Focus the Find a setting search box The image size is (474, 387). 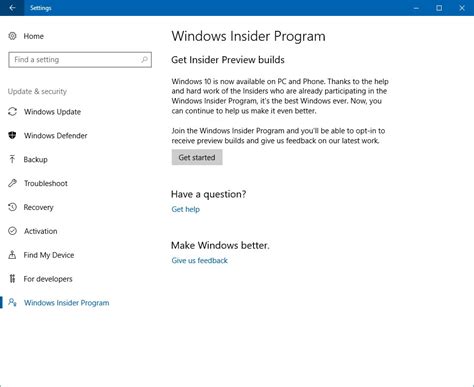pyautogui.click(x=80, y=60)
